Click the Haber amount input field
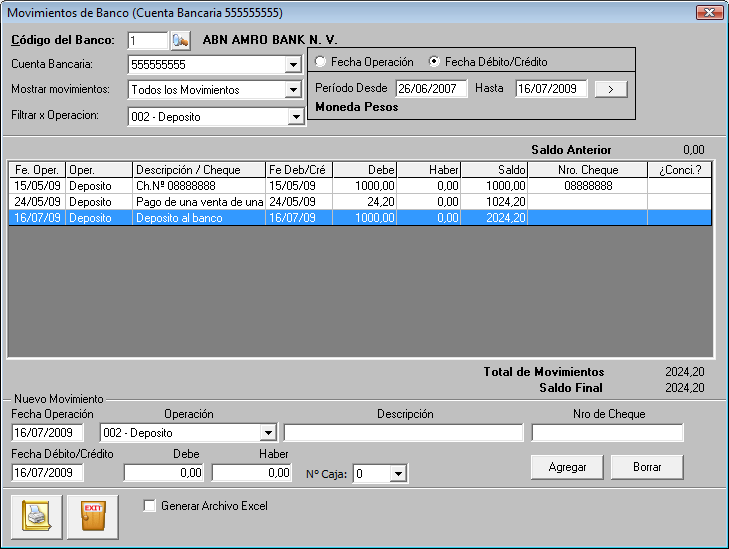The image size is (729, 549). pyautogui.click(x=252, y=473)
